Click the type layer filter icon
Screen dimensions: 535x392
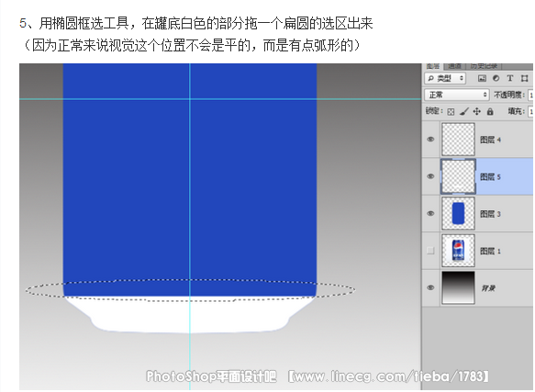pos(509,79)
